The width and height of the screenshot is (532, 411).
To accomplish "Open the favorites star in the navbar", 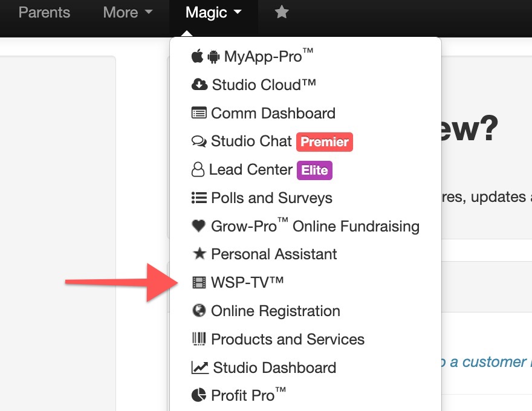I will [x=282, y=12].
